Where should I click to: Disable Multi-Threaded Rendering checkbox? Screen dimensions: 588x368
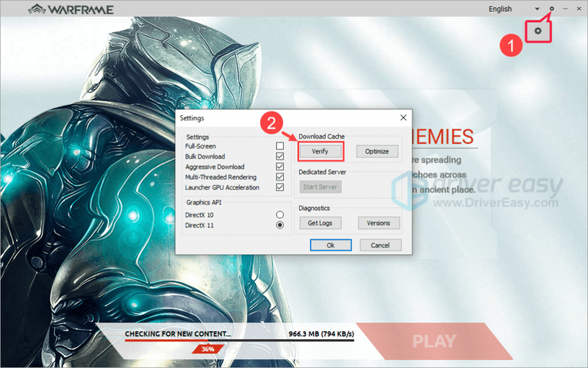[x=280, y=177]
